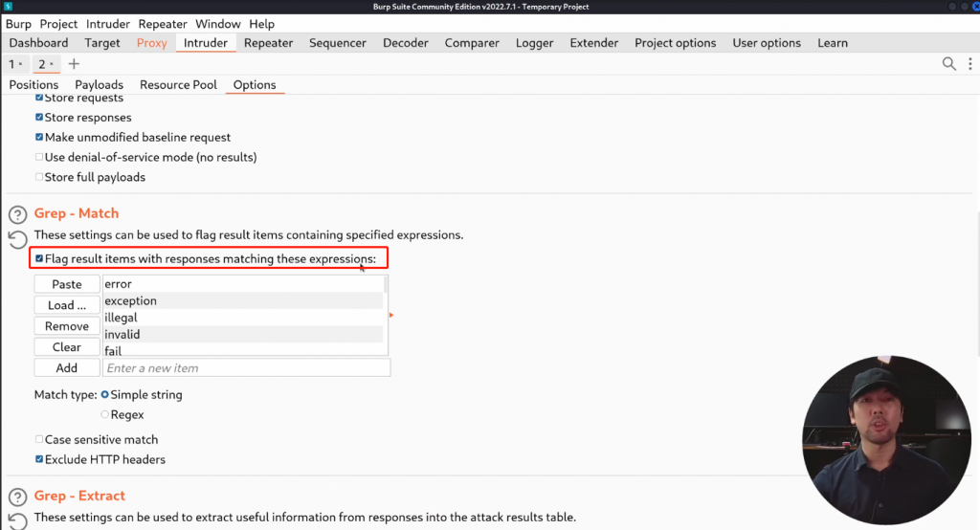Open the Learn tab
The width and height of the screenshot is (980, 530).
[x=833, y=43]
